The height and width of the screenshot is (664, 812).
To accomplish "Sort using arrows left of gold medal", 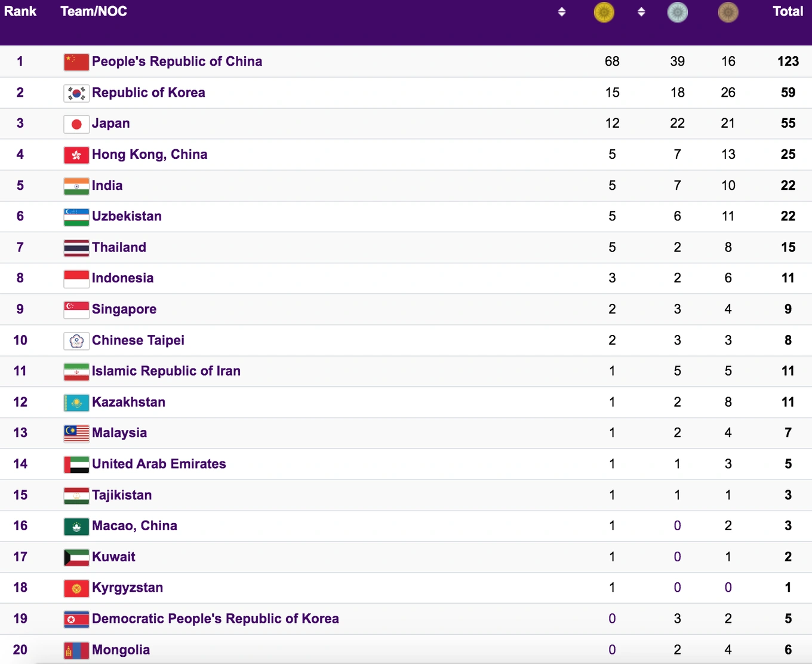I will (561, 12).
